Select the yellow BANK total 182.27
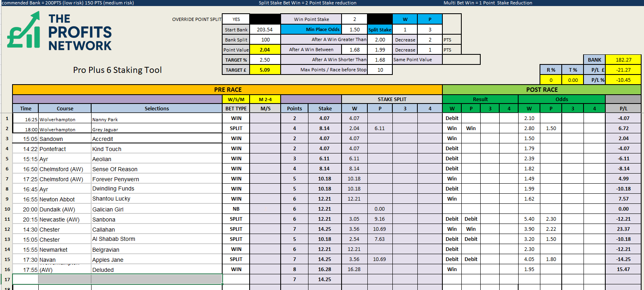Screen dimensions: 644x290 tap(623, 60)
